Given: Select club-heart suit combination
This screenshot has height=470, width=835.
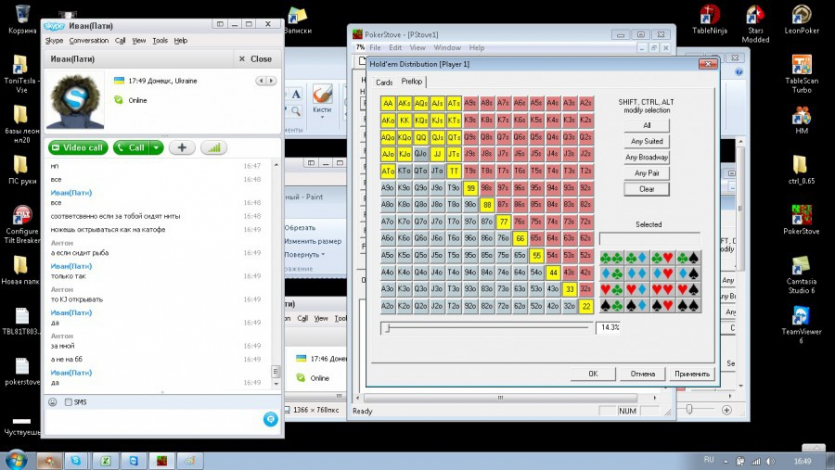Looking at the screenshot, I should 662,258.
